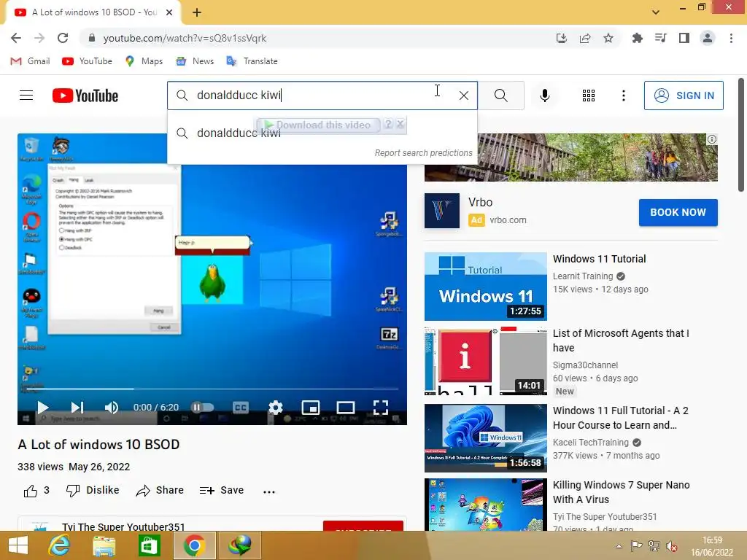Go to YouTube home via logo
747x560 pixels.
tap(85, 96)
